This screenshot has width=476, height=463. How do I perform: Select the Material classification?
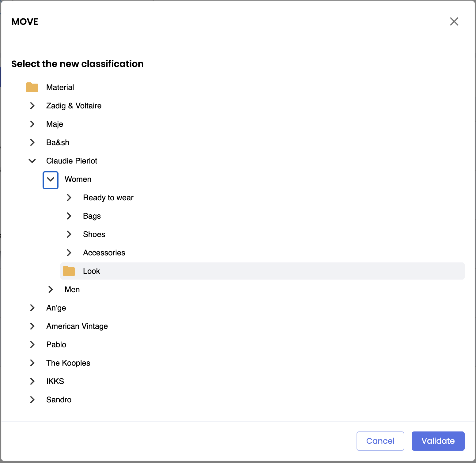pos(60,87)
